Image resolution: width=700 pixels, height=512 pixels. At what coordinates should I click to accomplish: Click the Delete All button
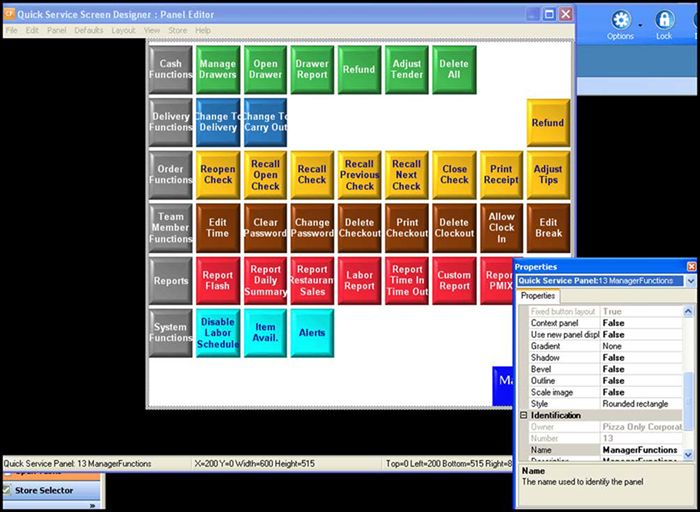point(454,70)
